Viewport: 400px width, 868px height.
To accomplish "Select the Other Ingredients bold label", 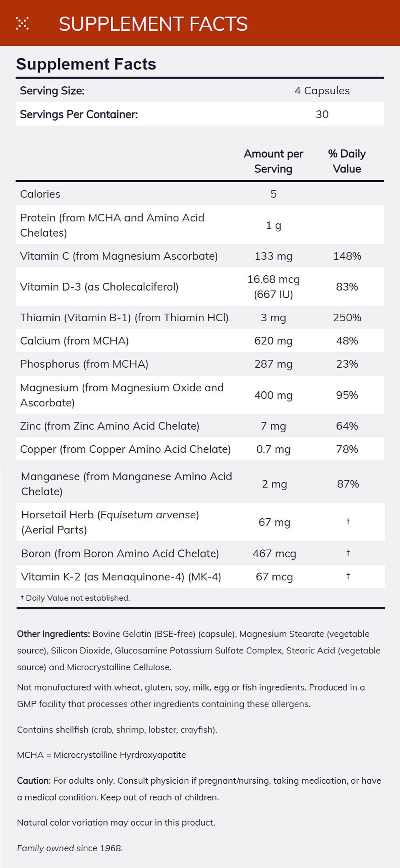I will [53, 634].
